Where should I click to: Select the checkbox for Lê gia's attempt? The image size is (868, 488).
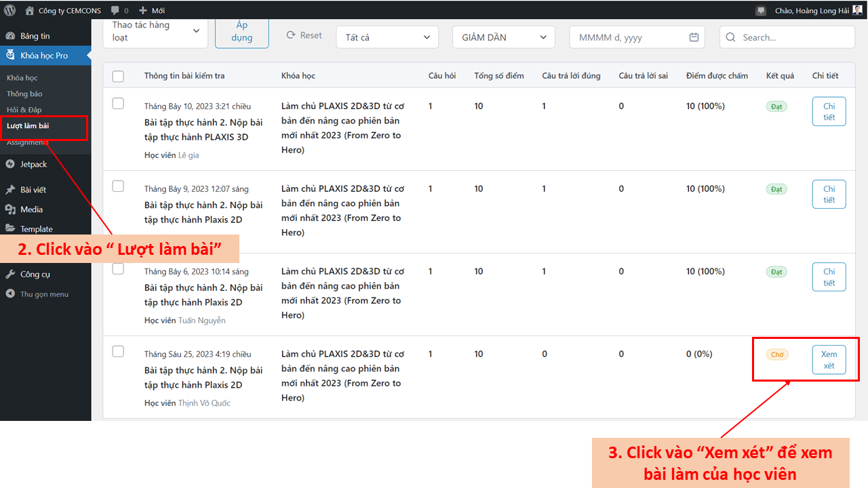(118, 104)
